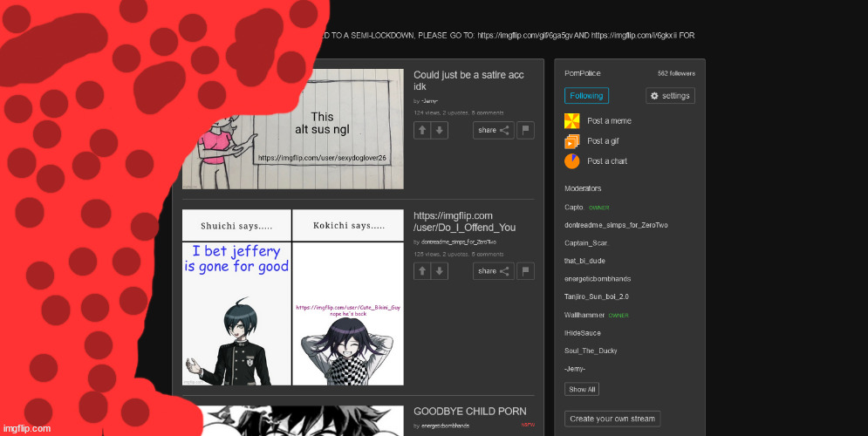Open stream settings with the gear button
868x436 pixels.
coord(670,96)
